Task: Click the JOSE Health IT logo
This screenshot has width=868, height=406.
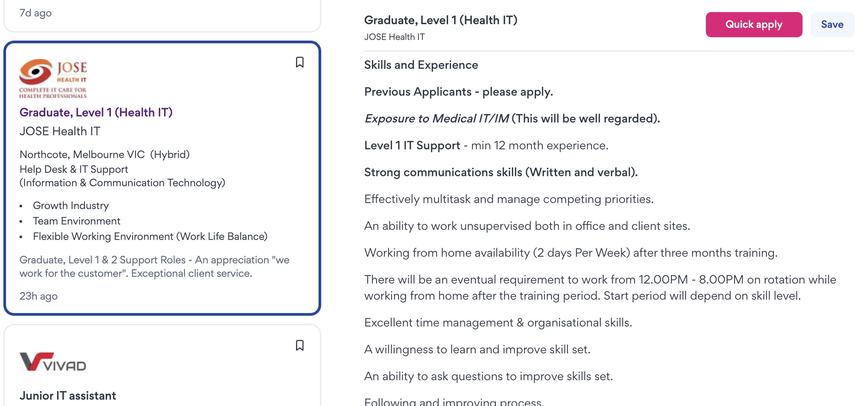Action: [x=53, y=79]
